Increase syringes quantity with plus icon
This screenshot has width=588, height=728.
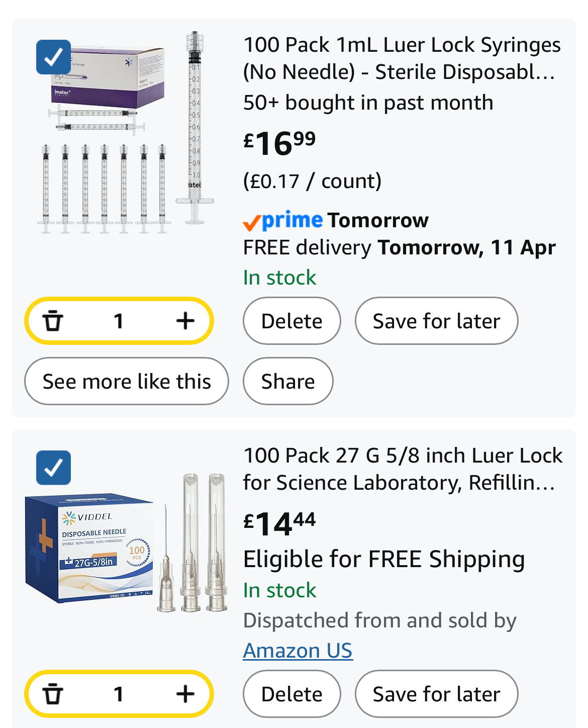click(x=185, y=321)
